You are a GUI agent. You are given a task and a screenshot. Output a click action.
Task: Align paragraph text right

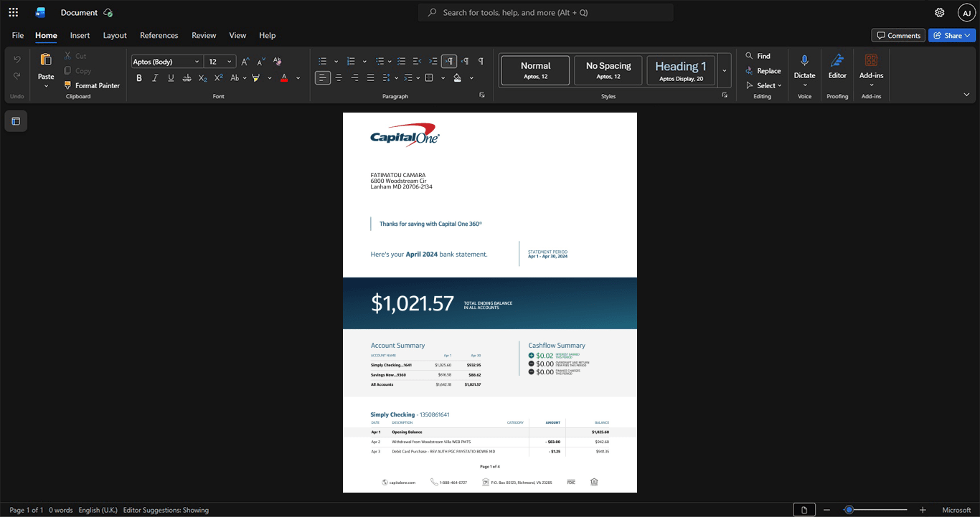[x=354, y=78]
